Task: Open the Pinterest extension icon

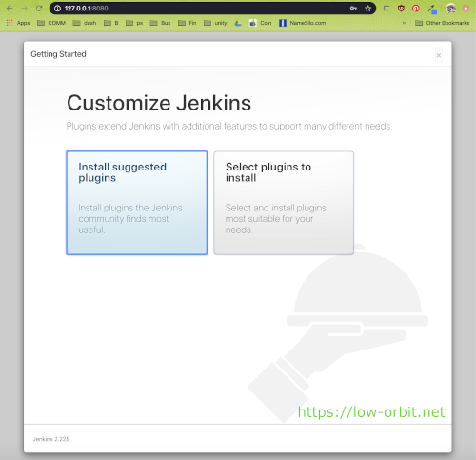Action: (416, 9)
